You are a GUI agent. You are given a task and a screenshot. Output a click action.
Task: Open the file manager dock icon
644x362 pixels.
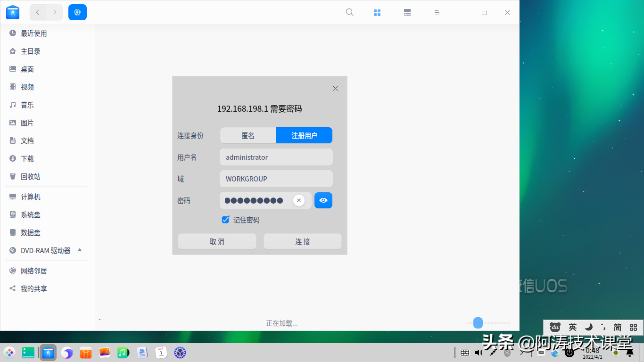point(48,352)
